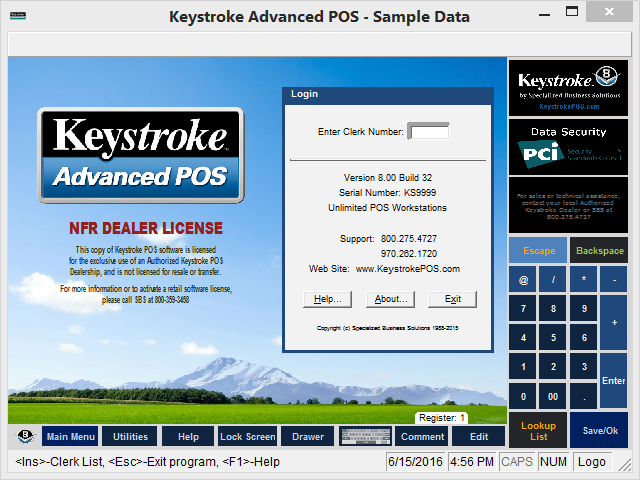Click the Register: 1 label
Image resolution: width=640 pixels, height=480 pixels.
click(442, 418)
